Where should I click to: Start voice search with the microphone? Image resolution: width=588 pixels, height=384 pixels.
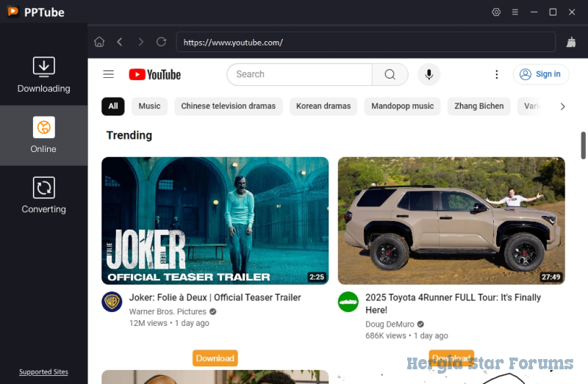(429, 74)
